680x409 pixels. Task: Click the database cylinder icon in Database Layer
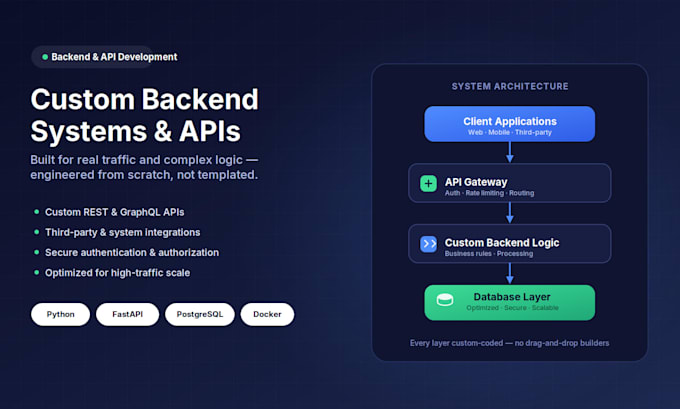(x=445, y=300)
